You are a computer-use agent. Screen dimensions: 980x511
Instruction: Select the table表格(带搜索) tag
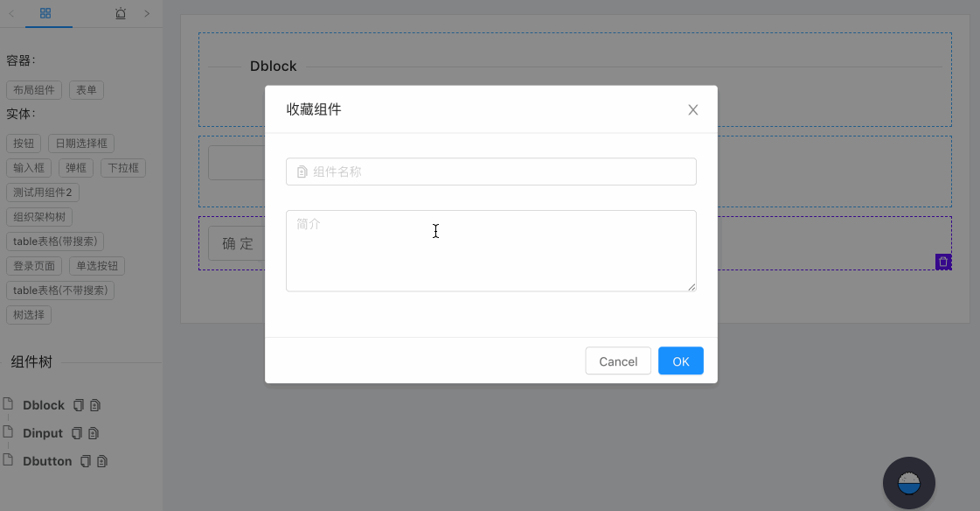(55, 241)
